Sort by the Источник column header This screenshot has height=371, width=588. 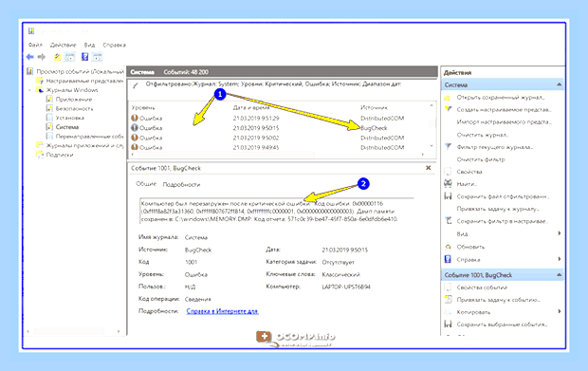click(x=374, y=107)
